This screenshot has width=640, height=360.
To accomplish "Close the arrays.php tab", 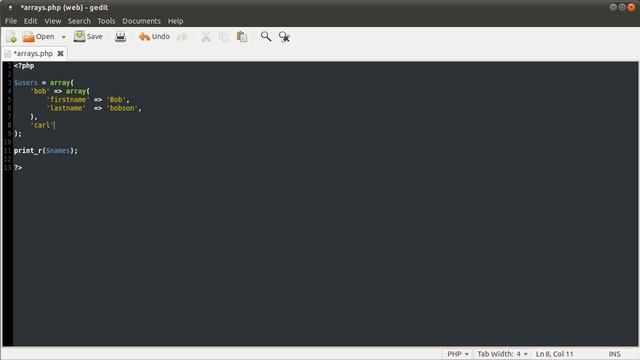I will (x=60, y=53).
